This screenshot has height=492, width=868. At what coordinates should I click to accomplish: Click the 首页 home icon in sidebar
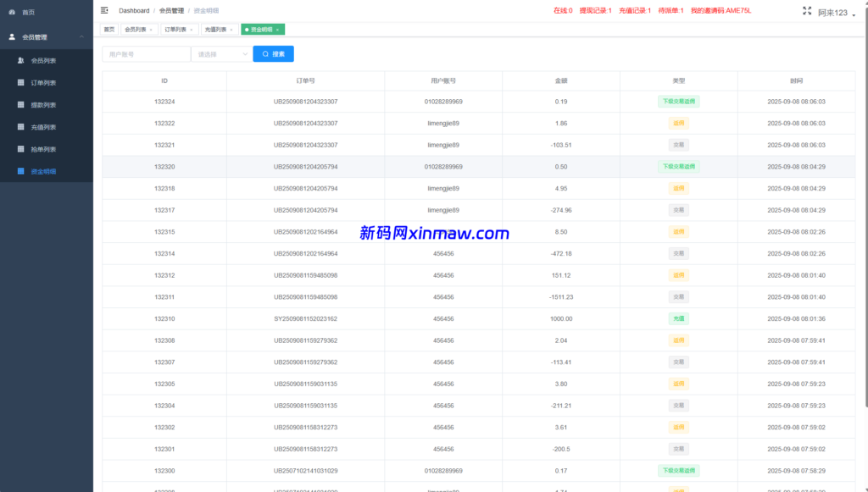(14, 12)
